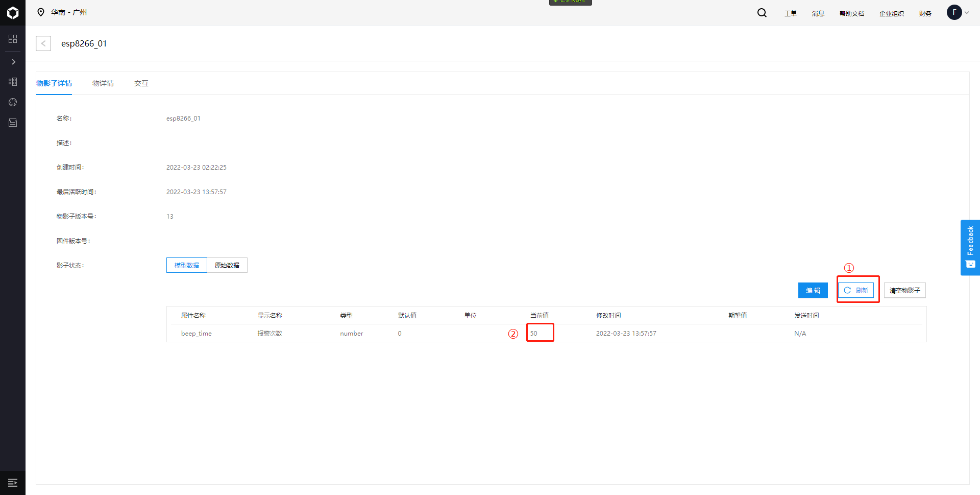The width and height of the screenshot is (980, 495).
Task: Click the current value 50 cell
Action: coord(533,334)
